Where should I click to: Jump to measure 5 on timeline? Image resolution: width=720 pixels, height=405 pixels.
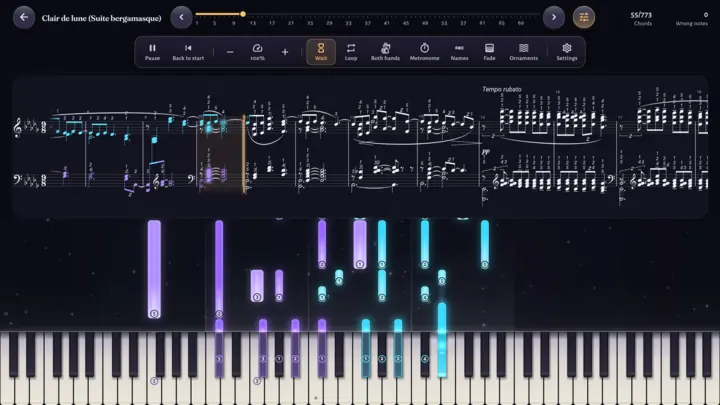(214, 23)
